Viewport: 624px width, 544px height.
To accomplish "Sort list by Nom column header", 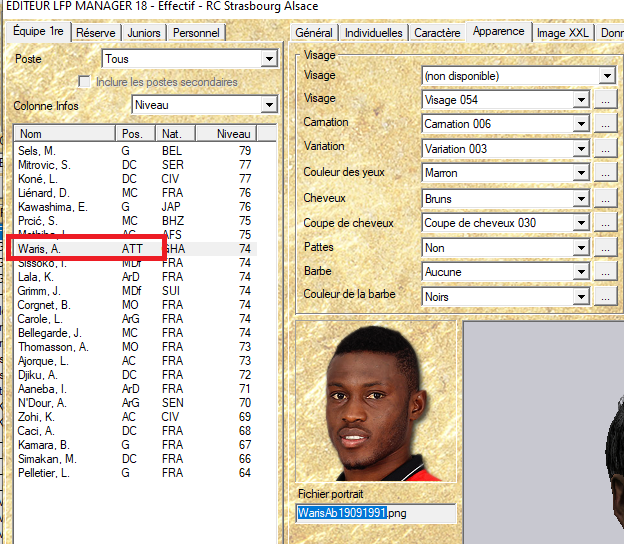I will (65, 134).
